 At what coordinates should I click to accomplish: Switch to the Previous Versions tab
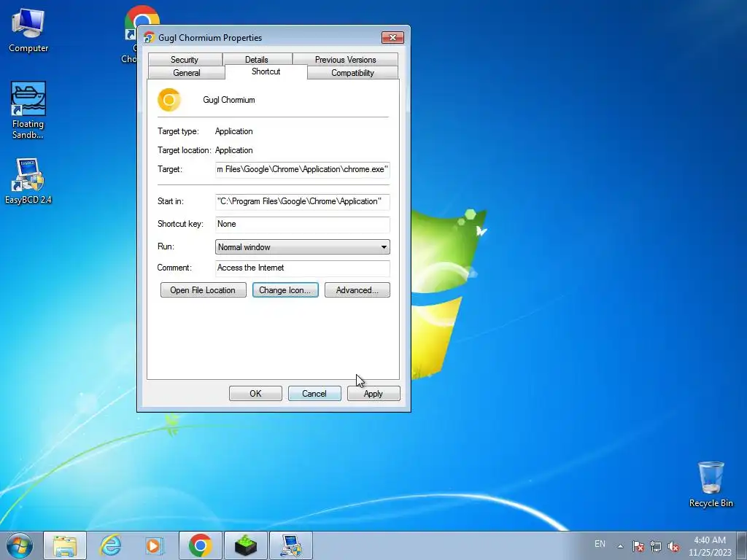(x=345, y=60)
